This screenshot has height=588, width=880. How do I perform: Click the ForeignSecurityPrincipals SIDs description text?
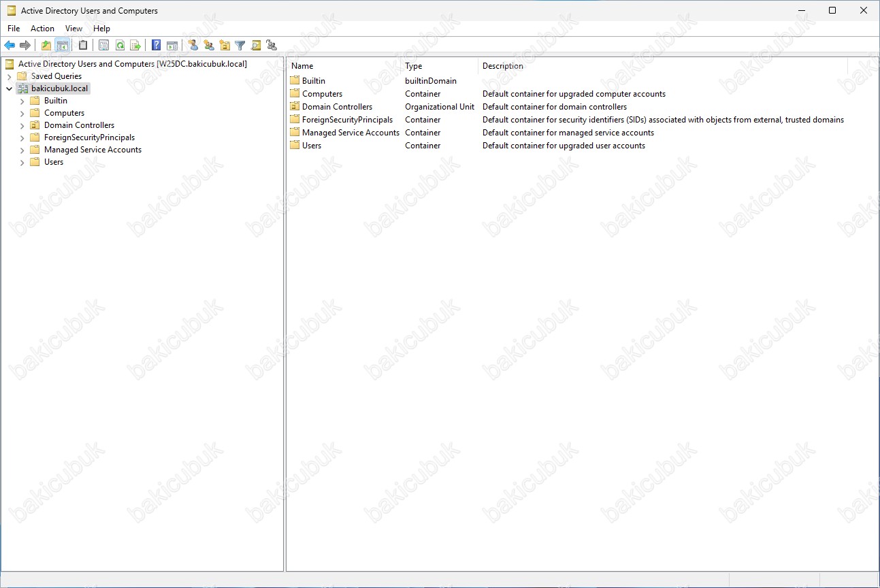663,120
